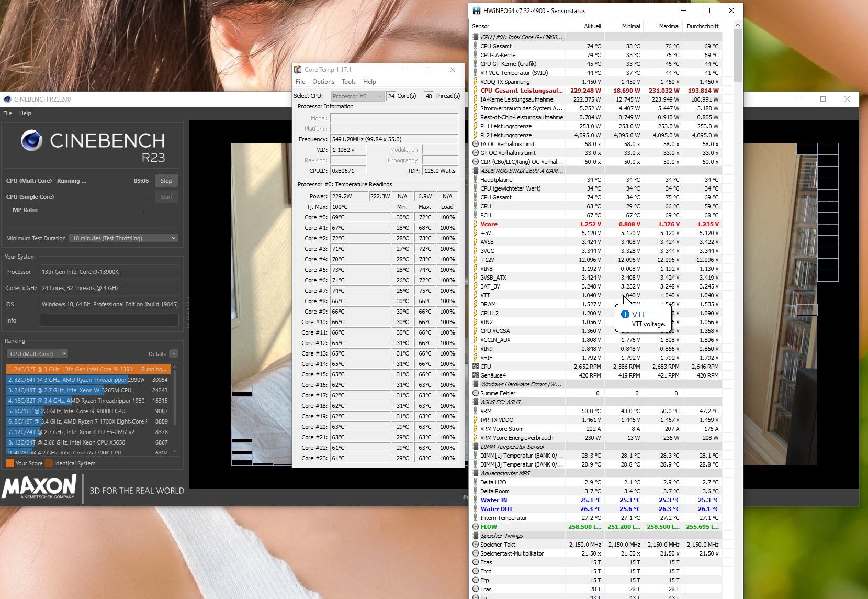The height and width of the screenshot is (599, 868).
Task: Click the TDP value 125.0 Watts
Action: [441, 171]
